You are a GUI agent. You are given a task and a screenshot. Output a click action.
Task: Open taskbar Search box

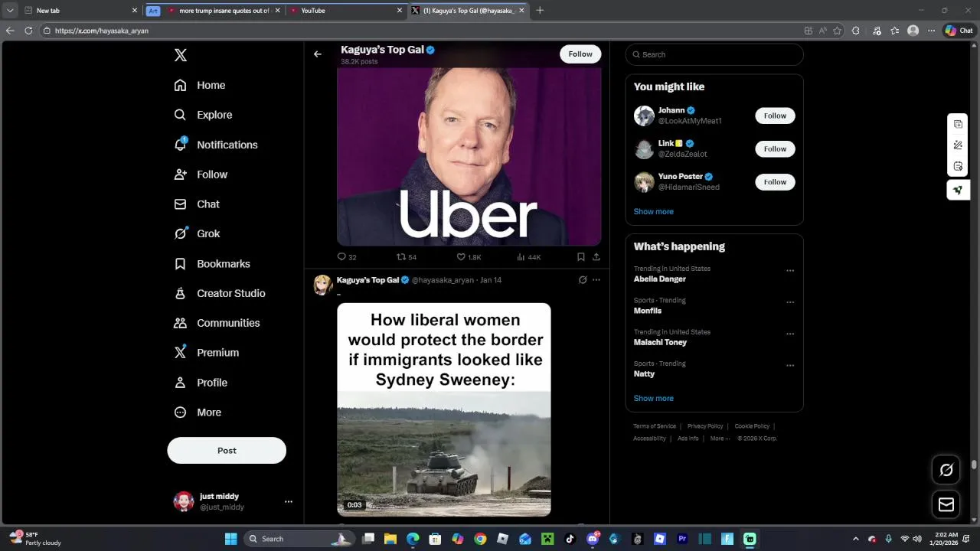(x=299, y=539)
